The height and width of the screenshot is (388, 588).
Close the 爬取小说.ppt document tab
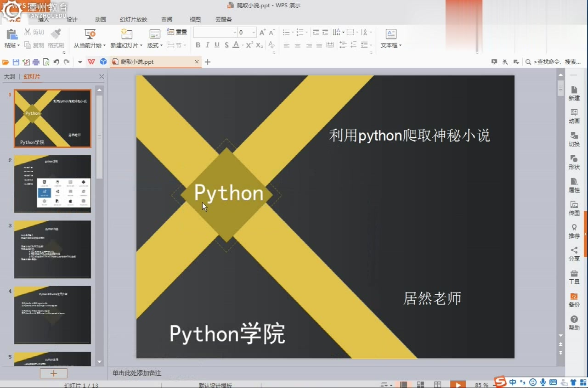click(x=197, y=62)
